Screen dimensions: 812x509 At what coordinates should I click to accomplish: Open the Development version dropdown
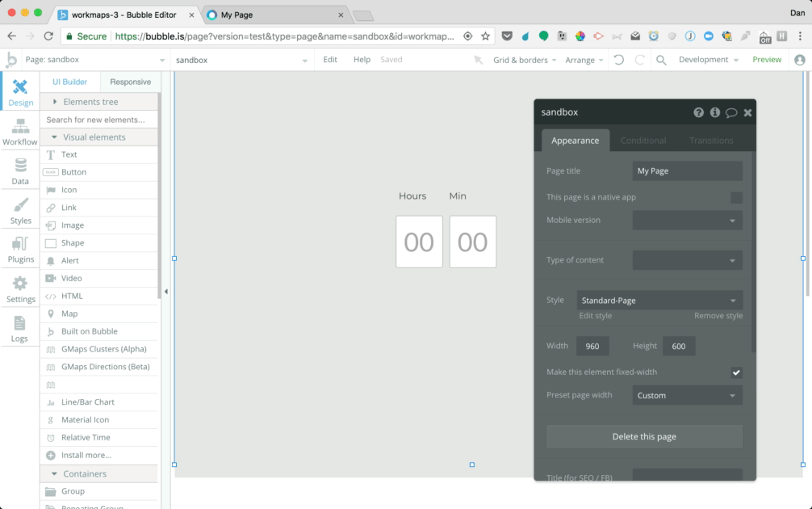[708, 60]
